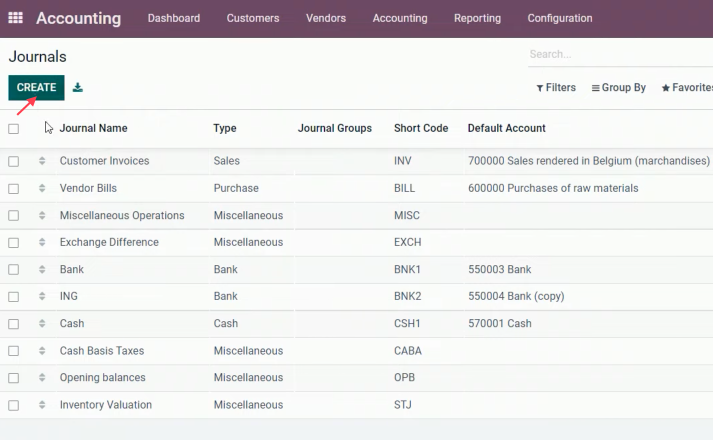Click the INV short code cell
Image resolution: width=713 pixels, height=440 pixels.
coord(402,161)
